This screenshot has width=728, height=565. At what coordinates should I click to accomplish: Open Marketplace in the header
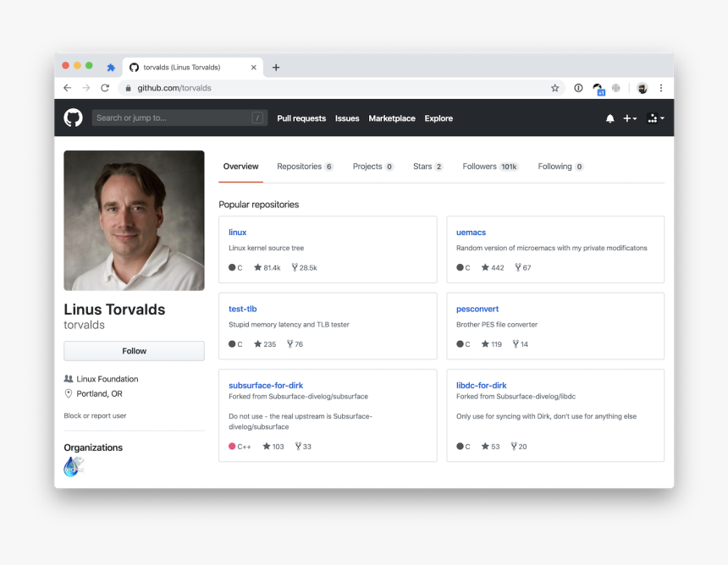tap(392, 118)
